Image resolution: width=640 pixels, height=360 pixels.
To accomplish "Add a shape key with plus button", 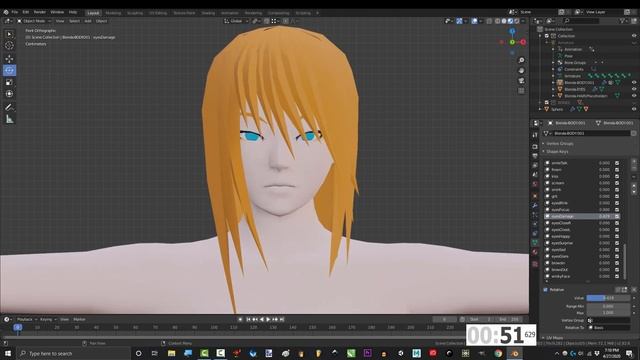I will (x=634, y=162).
